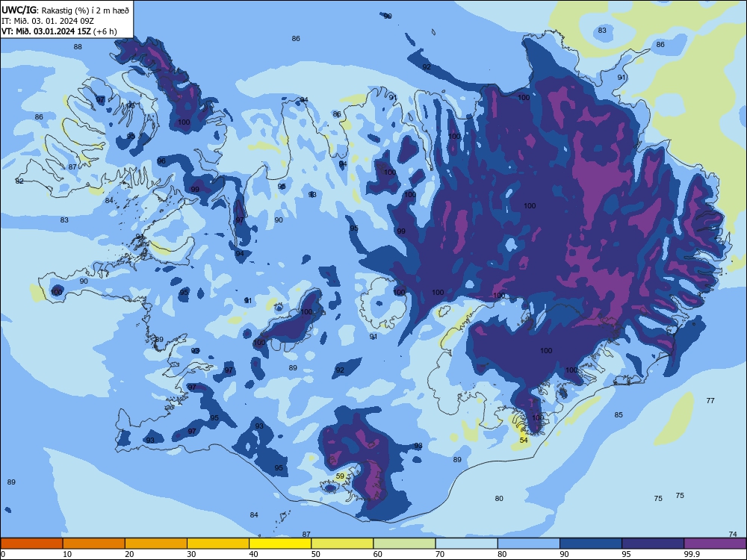The image size is (747, 560).
Task: Click the '74' value at the map corner
Action: [x=733, y=534]
